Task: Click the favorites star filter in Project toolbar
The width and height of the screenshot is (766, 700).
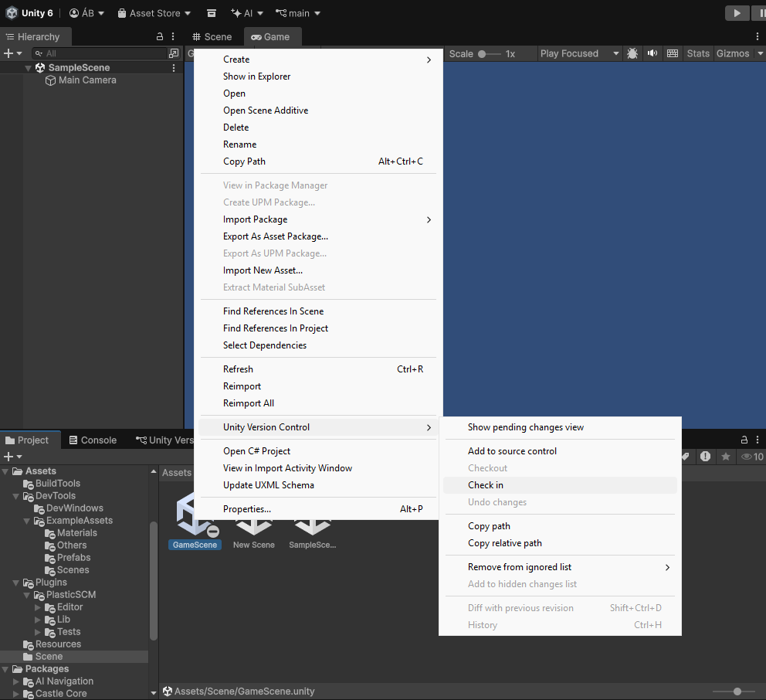Action: (725, 457)
